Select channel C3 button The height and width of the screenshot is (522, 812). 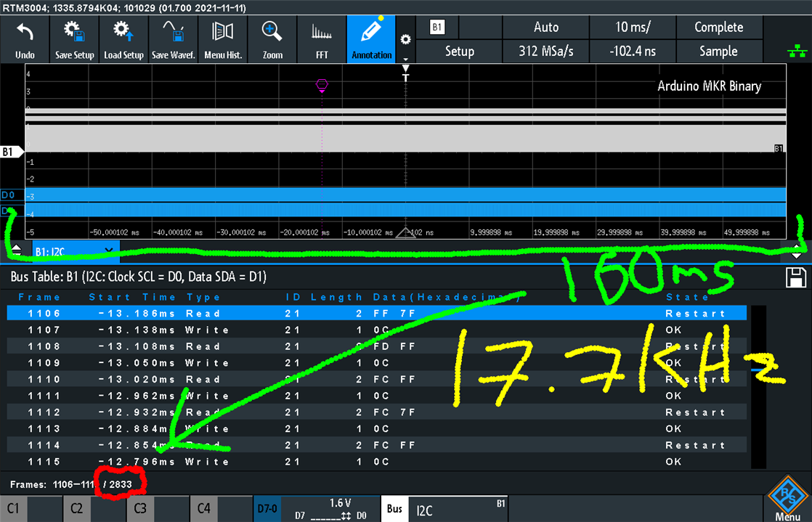pos(158,508)
